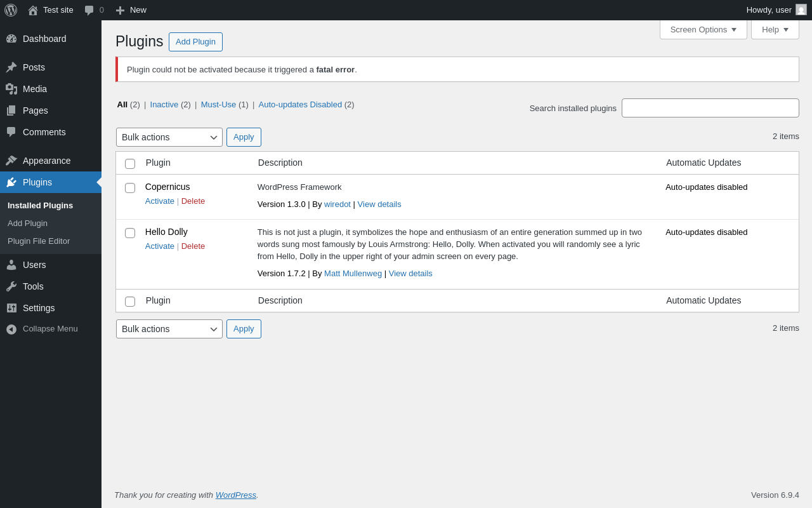Open the comments bubble icon in admin bar
Screen dimensions: 812x508
click(x=89, y=10)
